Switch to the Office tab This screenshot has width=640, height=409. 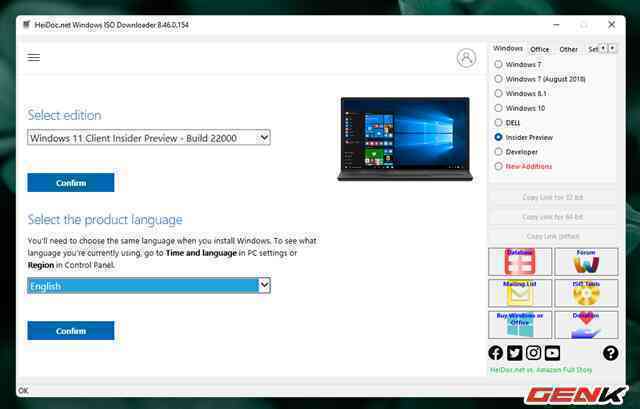pyautogui.click(x=540, y=49)
